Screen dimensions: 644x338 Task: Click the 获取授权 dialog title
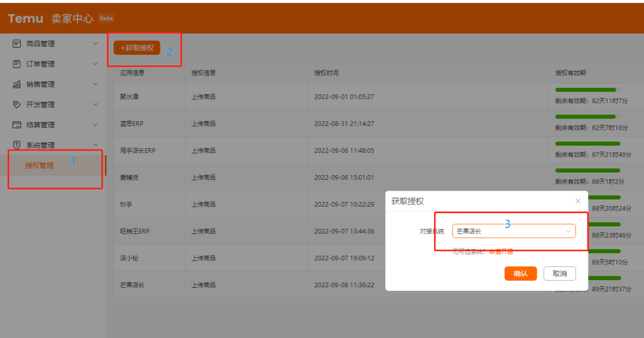[407, 201]
